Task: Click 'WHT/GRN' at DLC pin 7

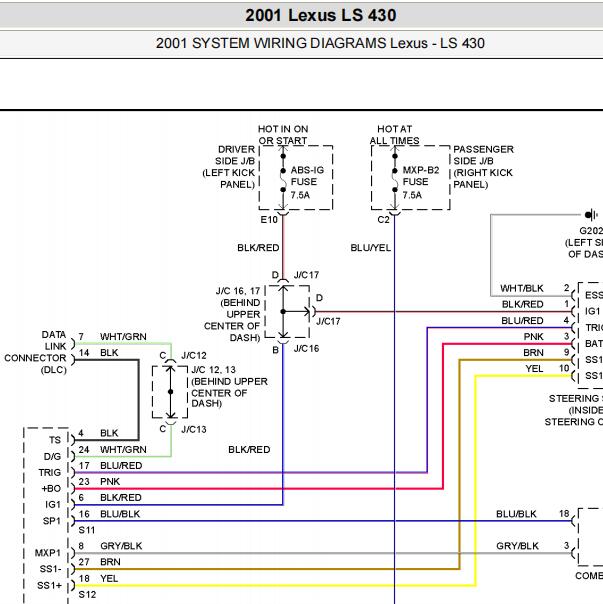Action: (x=123, y=337)
